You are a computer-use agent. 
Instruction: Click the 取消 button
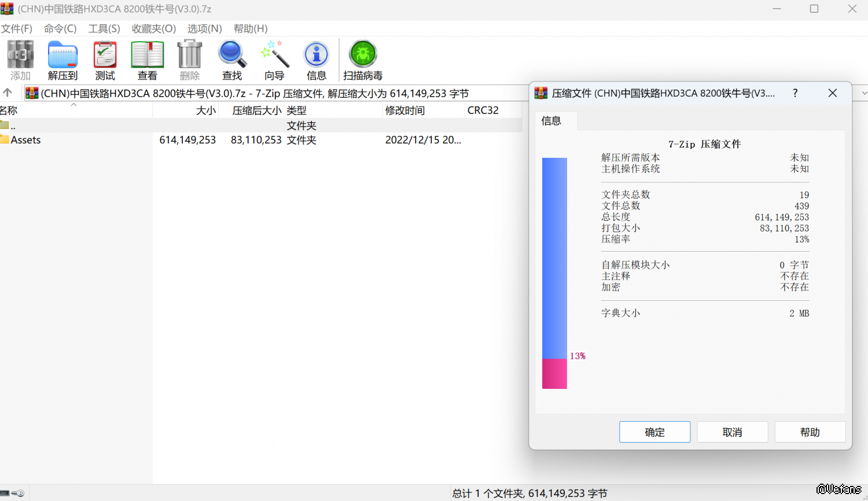(732, 432)
